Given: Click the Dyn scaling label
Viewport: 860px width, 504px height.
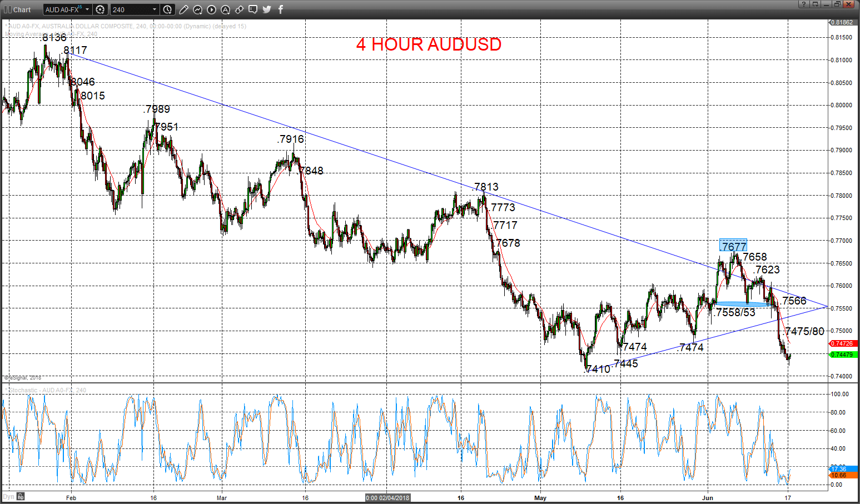Looking at the screenshot, I should pos(8,496).
